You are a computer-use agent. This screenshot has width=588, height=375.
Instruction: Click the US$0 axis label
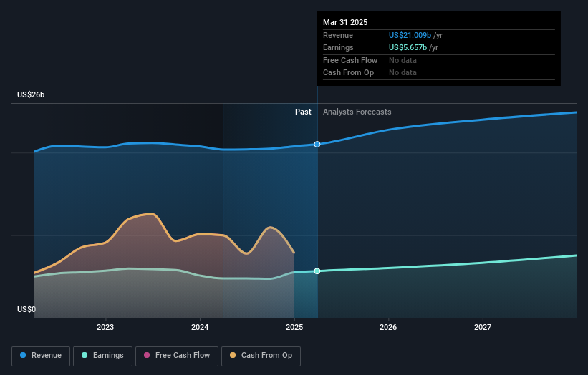coord(26,309)
